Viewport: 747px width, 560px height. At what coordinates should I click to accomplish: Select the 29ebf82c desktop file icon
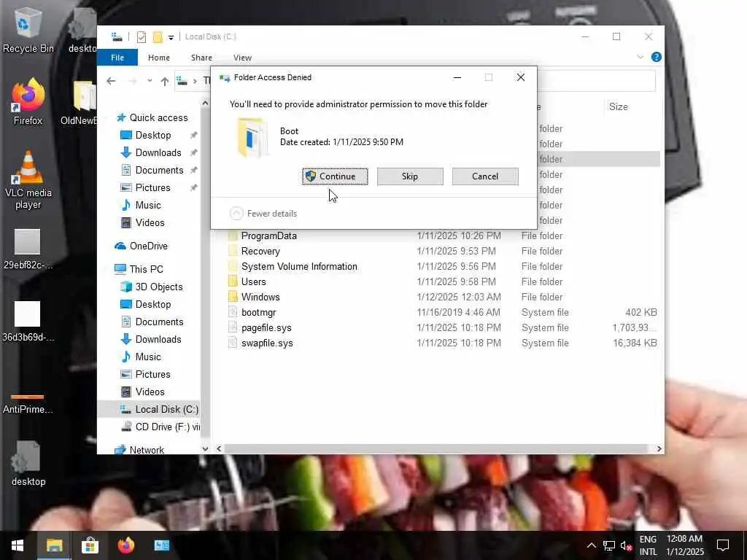(x=28, y=249)
